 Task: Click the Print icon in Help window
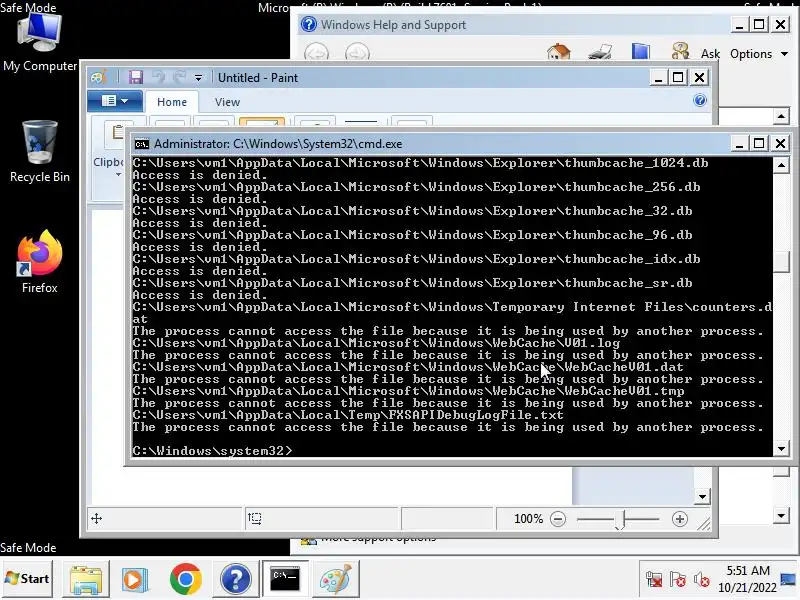point(600,52)
